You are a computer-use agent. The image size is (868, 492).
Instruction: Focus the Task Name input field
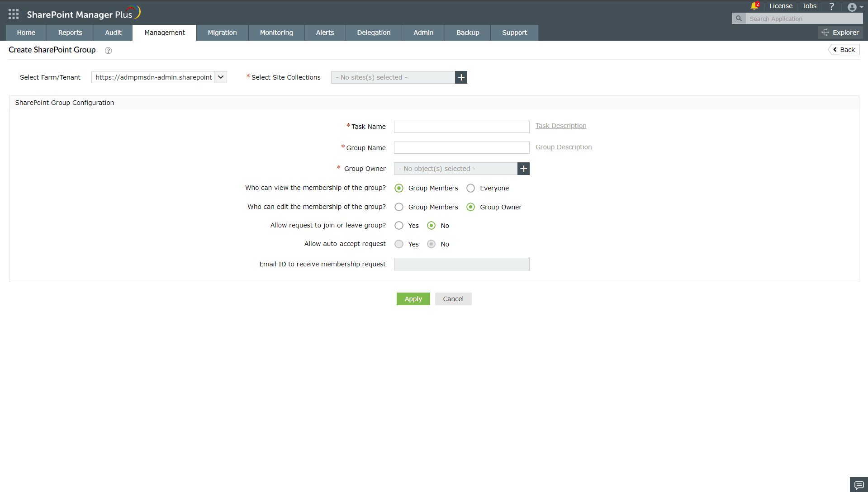point(462,127)
